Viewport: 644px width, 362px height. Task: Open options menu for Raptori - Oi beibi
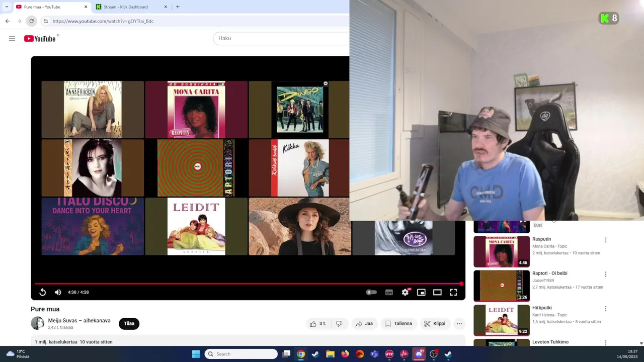[606, 275]
